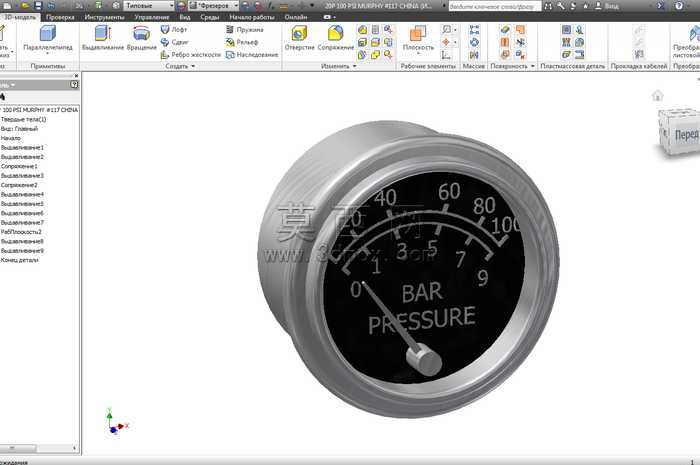700x465 pixels.
Task: Open the Типовые material dropdown
Action: click(149, 6)
